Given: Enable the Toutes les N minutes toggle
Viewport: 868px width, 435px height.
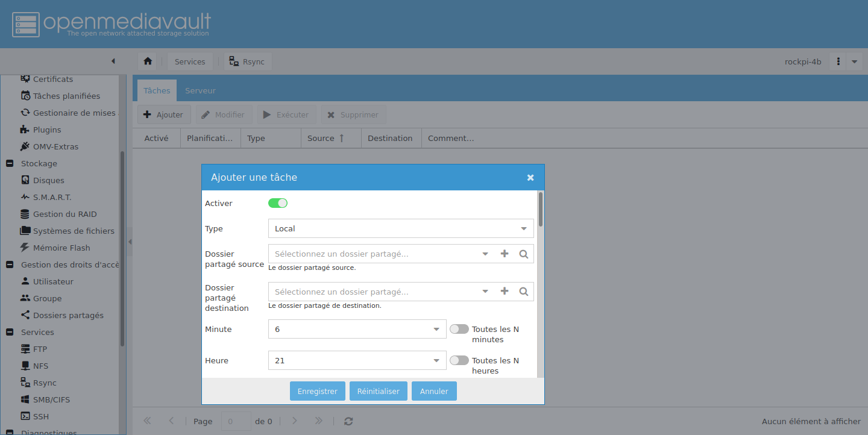Looking at the screenshot, I should click(x=459, y=329).
